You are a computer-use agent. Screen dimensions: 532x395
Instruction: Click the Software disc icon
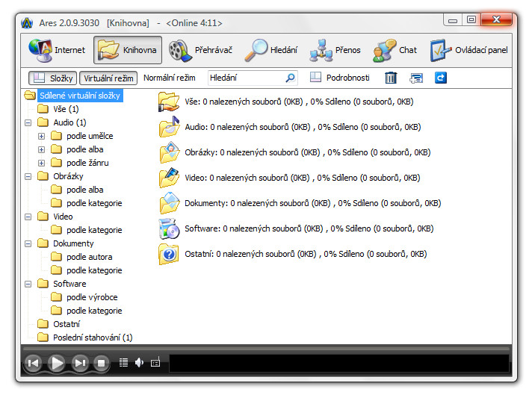[169, 228]
